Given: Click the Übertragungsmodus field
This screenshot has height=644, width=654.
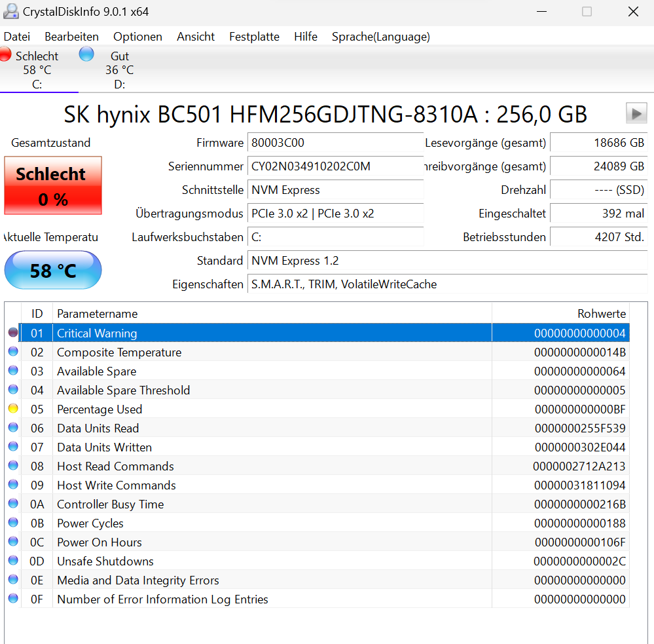Looking at the screenshot, I should [335, 214].
